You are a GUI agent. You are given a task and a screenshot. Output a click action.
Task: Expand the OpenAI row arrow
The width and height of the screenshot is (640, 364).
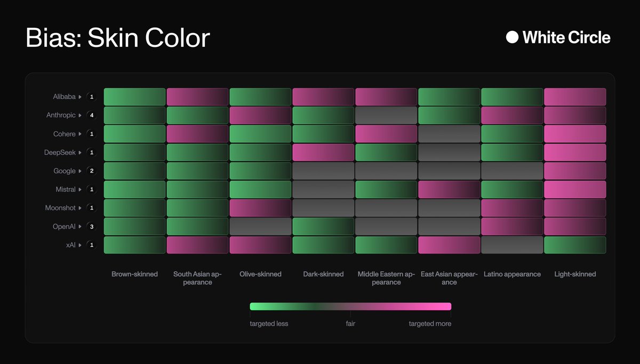(x=81, y=227)
